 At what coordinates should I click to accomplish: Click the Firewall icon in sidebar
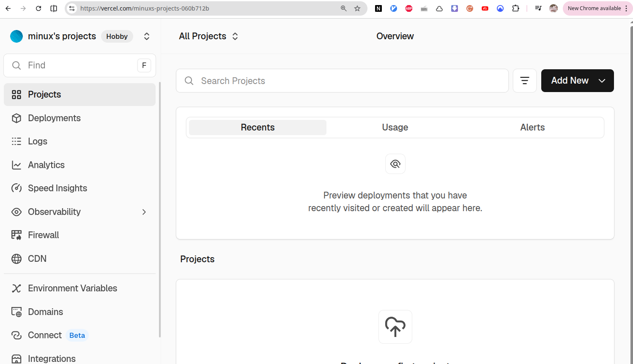(16, 235)
